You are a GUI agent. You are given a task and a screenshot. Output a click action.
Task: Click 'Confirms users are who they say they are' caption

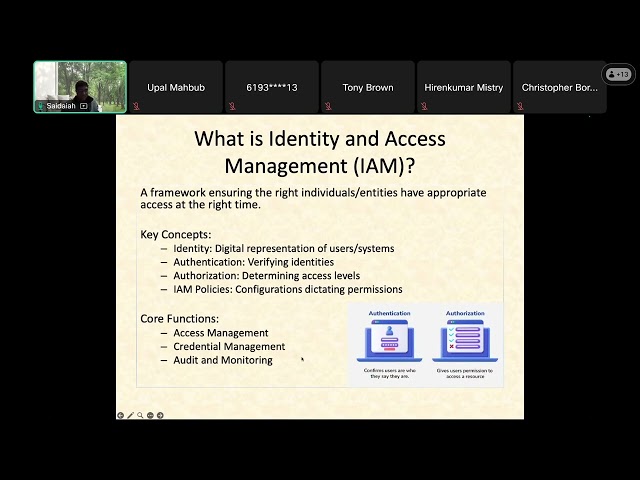pos(389,373)
